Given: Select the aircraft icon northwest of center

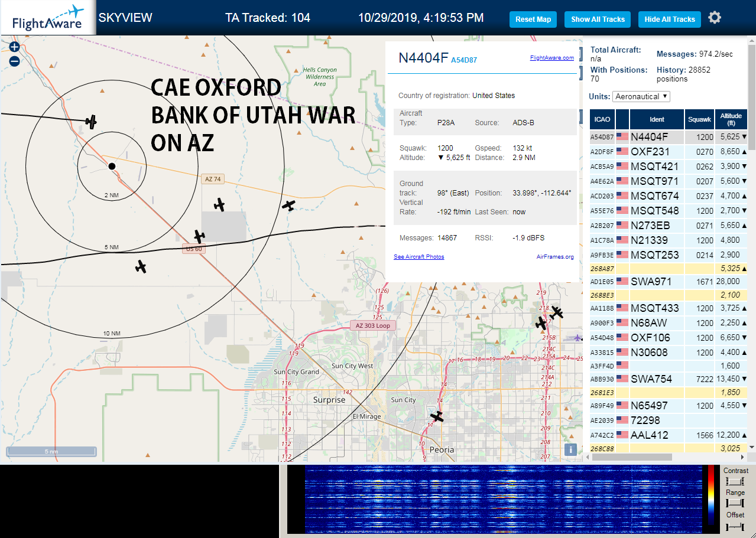Looking at the screenshot, I should coord(90,122).
